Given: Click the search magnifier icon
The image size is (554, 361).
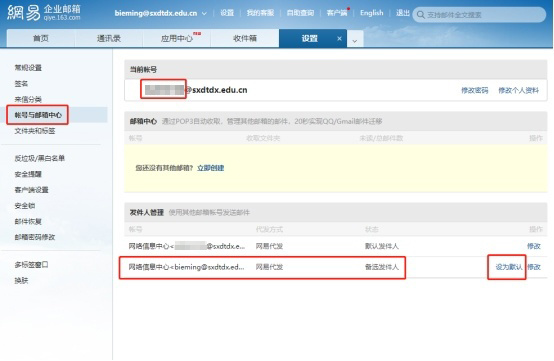Looking at the screenshot, I should (x=420, y=15).
